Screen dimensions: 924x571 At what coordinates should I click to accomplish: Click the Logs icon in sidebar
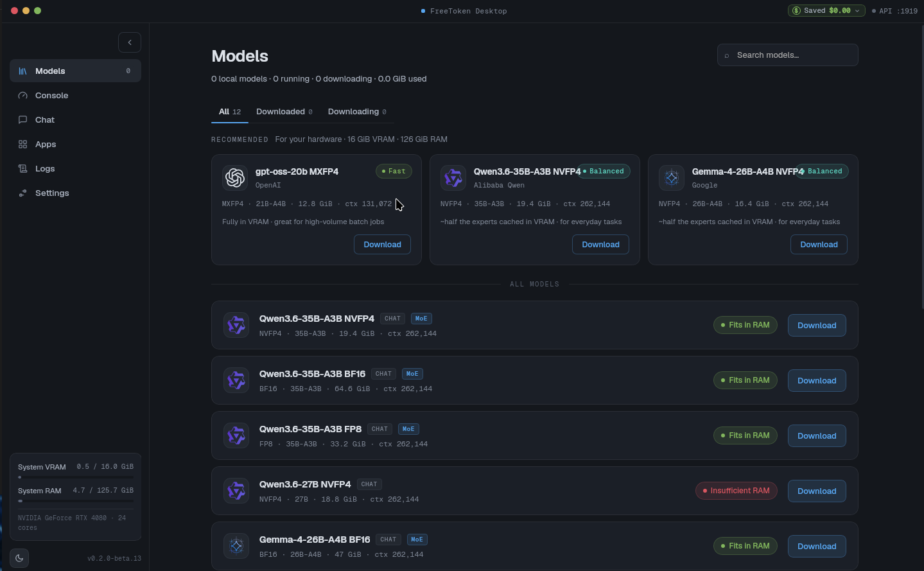tap(22, 169)
